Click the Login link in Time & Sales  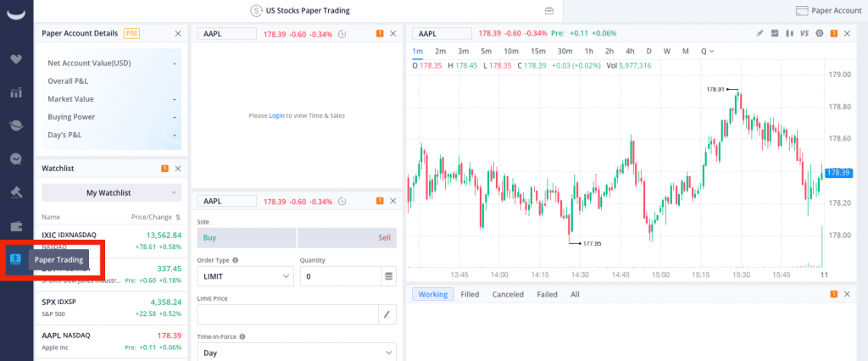[x=276, y=115]
